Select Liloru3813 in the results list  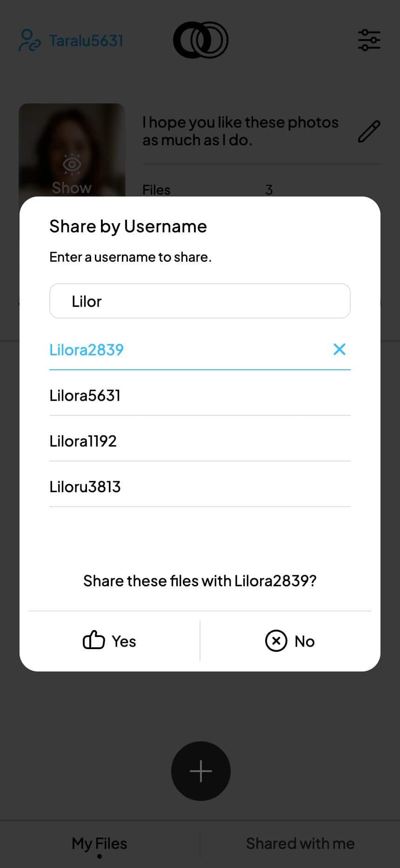[85, 486]
